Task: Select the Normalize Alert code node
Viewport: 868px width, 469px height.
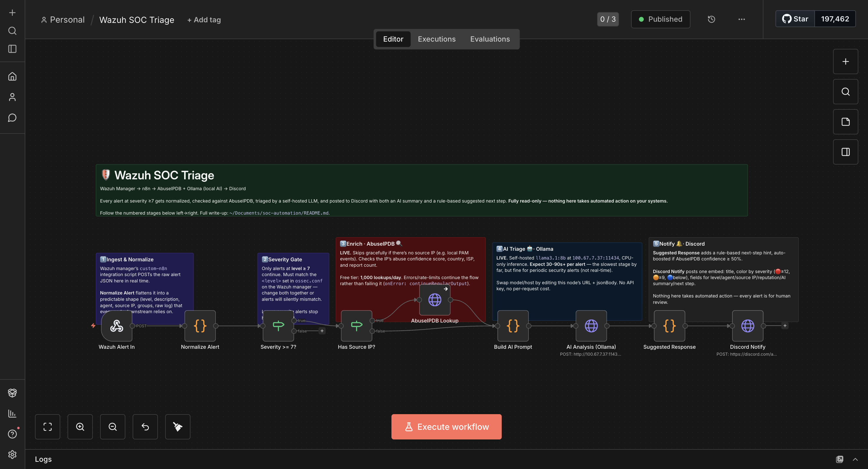Action: (200, 326)
